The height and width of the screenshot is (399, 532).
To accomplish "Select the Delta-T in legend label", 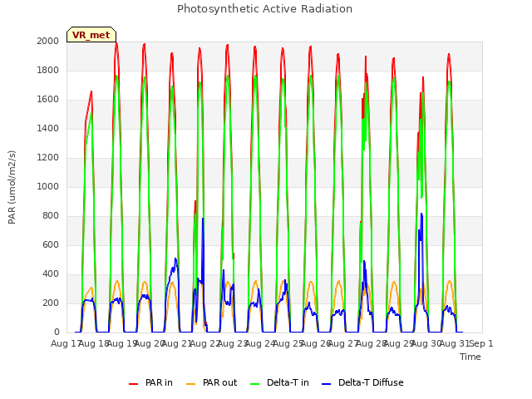I will (x=288, y=382).
